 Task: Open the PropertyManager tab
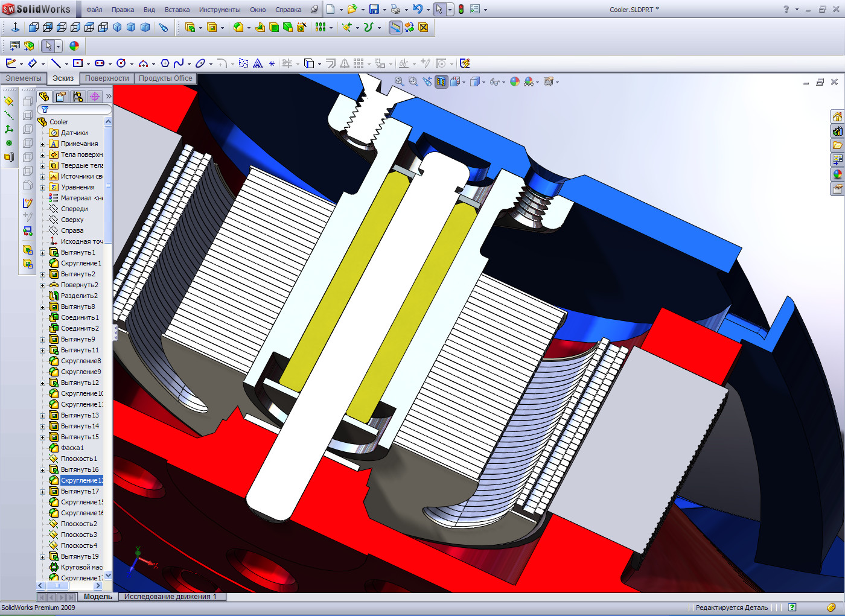click(x=61, y=97)
